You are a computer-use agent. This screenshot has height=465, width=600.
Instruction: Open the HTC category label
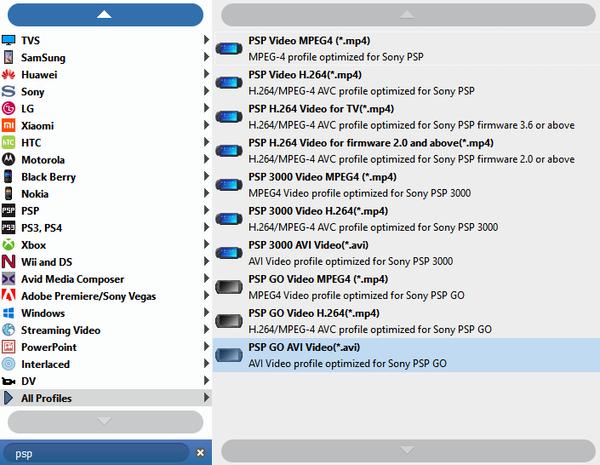pos(31,143)
